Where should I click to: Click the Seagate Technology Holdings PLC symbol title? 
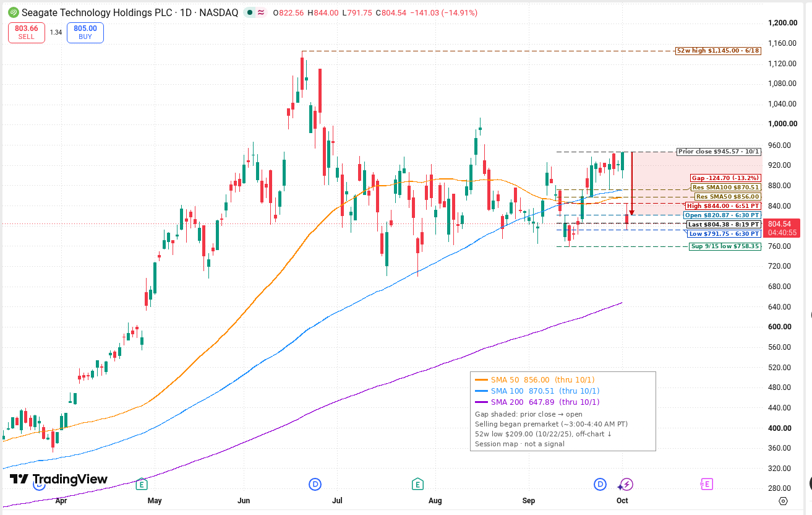click(130, 13)
